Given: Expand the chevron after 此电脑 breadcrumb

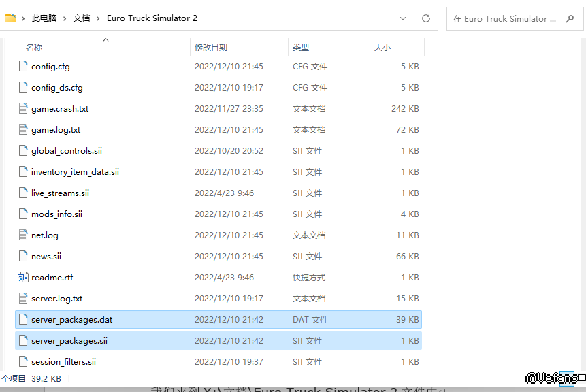Looking at the screenshot, I should 65,18.
